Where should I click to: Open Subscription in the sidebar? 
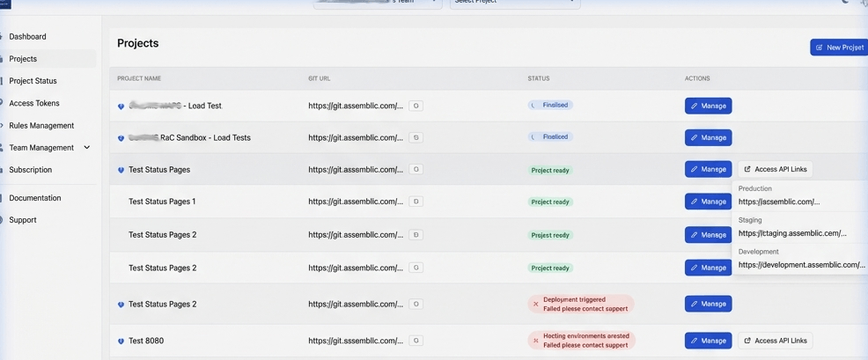[31, 170]
